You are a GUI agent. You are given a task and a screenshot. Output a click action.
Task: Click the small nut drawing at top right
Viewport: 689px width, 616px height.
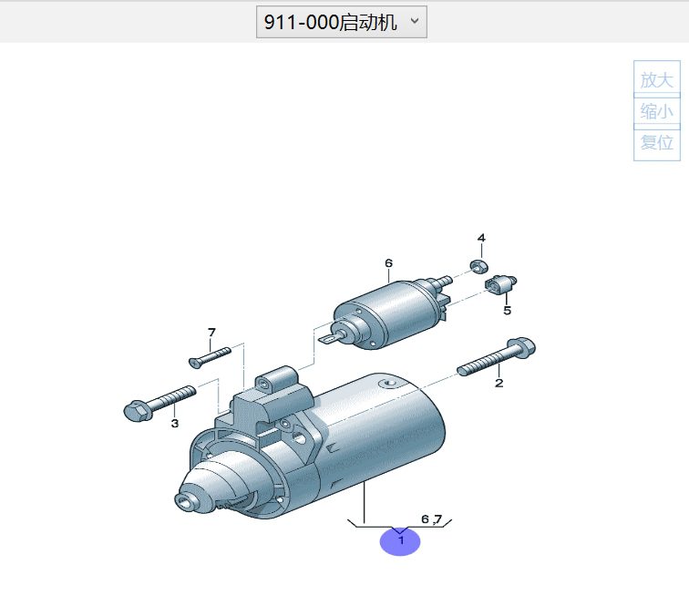[x=477, y=266]
